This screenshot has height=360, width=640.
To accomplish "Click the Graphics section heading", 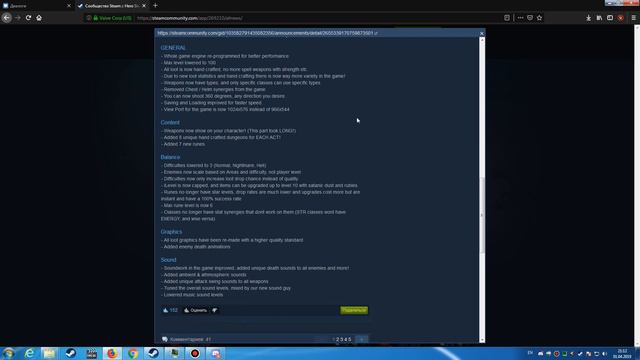I will point(171,232).
